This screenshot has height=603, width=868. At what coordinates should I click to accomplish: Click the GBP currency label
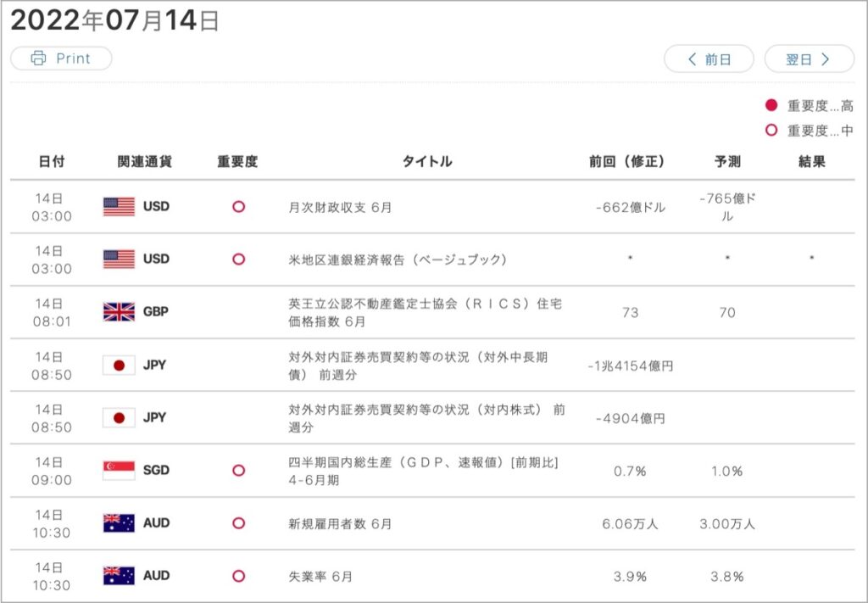(156, 312)
